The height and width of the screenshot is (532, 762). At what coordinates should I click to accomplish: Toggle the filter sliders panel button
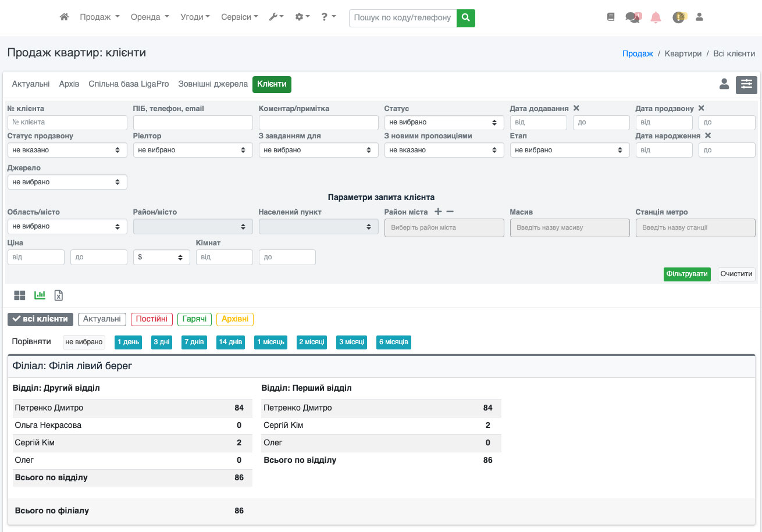pyautogui.click(x=746, y=85)
